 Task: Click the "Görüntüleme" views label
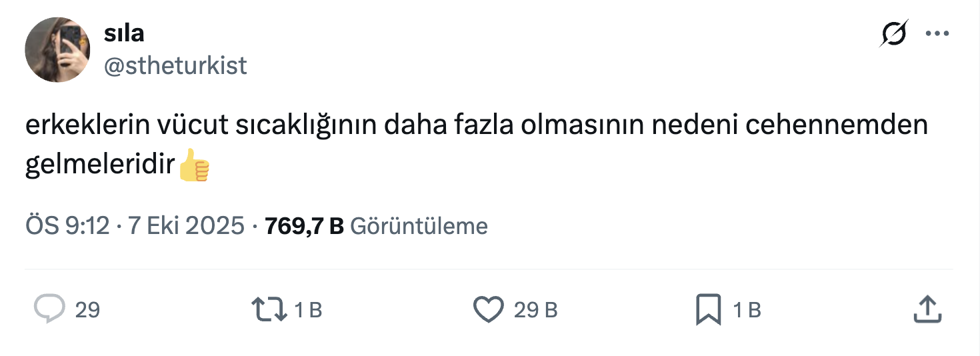419,227
